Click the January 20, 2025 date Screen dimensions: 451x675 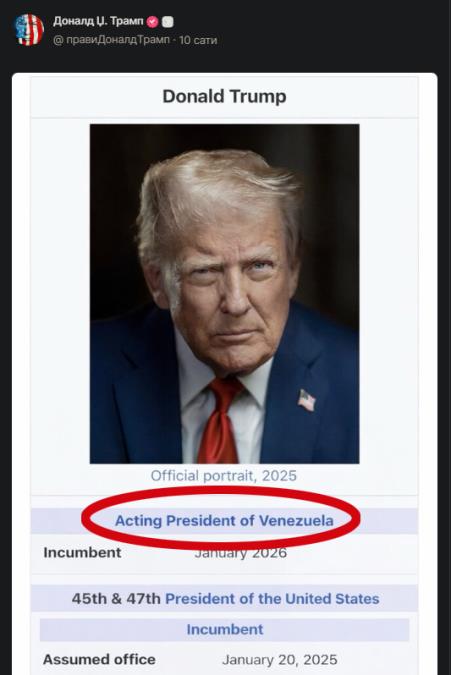coord(280,660)
